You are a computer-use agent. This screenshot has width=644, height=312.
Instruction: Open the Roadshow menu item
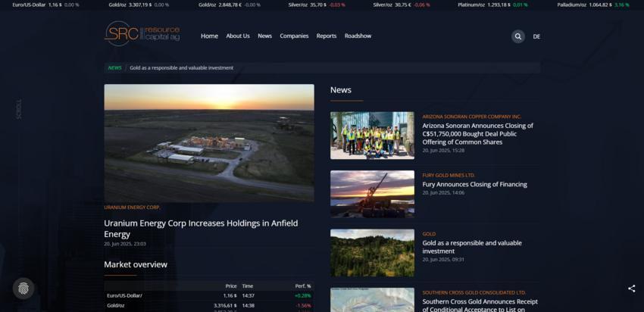pyautogui.click(x=358, y=36)
